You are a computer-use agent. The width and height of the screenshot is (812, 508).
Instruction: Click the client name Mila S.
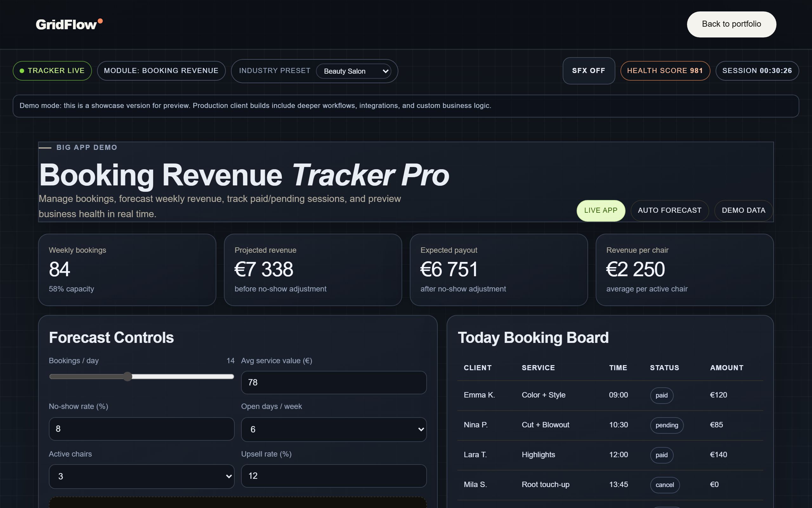pyautogui.click(x=475, y=485)
